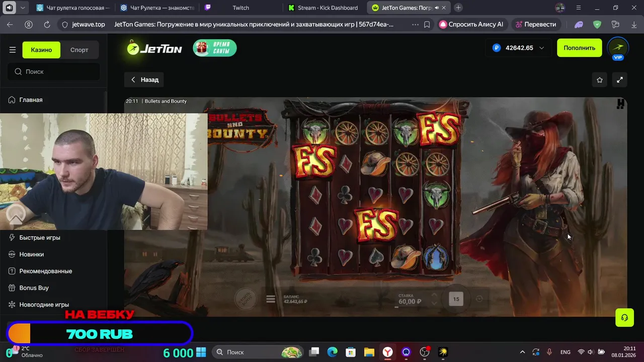
Task: Click the Купить бонус button in game
Action: coord(246,299)
